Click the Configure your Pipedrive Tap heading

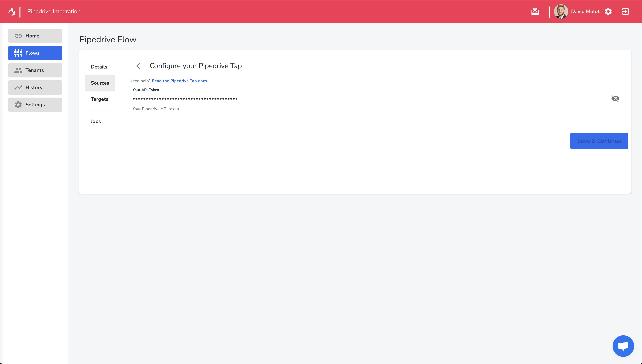pos(196,66)
